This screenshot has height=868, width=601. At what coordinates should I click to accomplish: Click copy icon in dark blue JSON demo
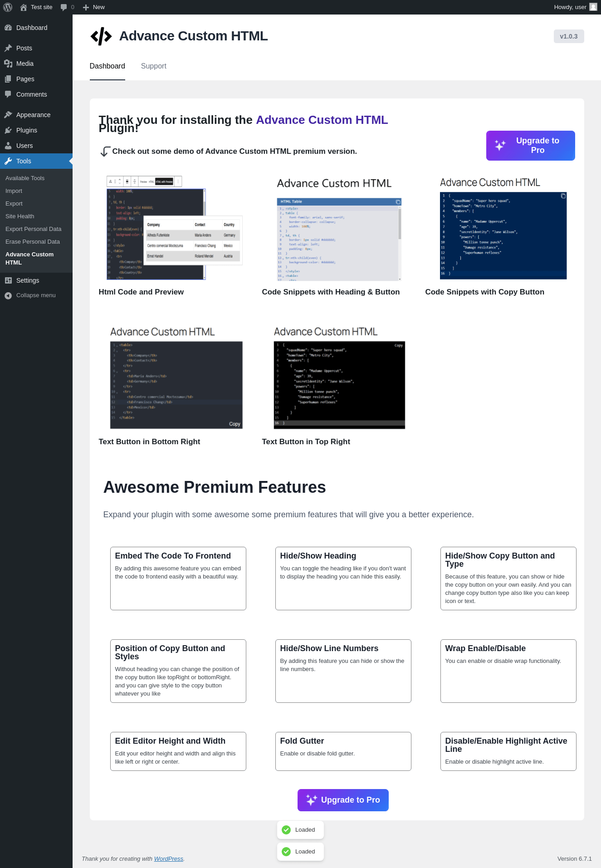(563, 196)
